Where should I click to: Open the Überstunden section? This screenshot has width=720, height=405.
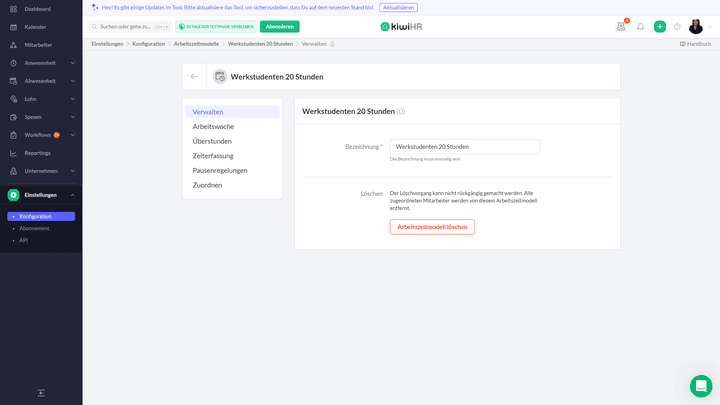click(x=212, y=141)
